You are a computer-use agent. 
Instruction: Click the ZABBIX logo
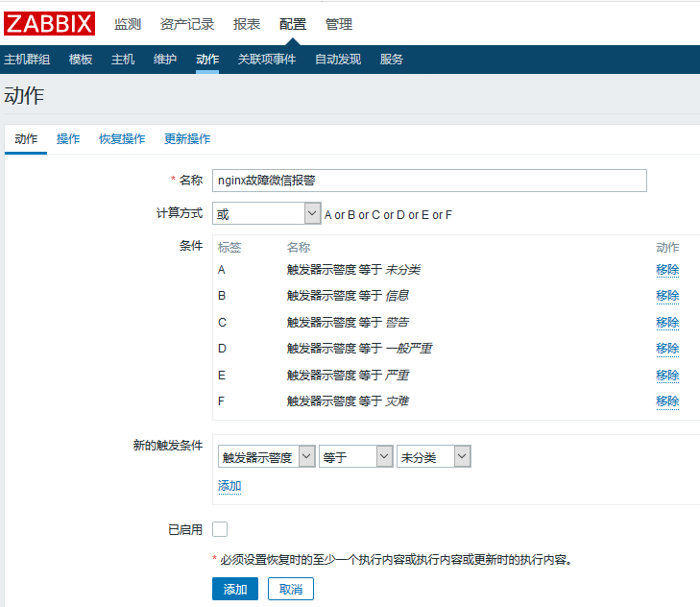coord(50,24)
